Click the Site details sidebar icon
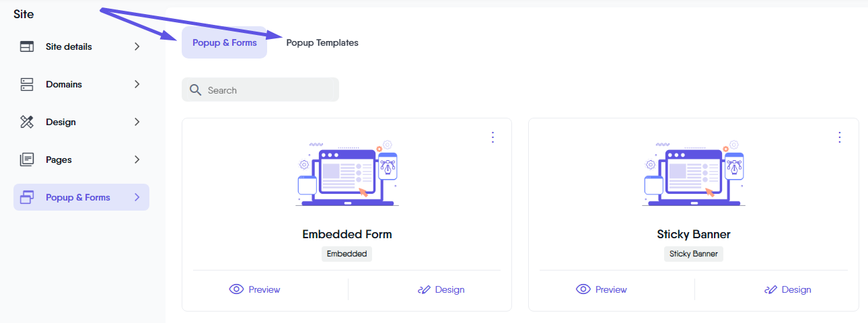The image size is (868, 323). click(x=27, y=47)
